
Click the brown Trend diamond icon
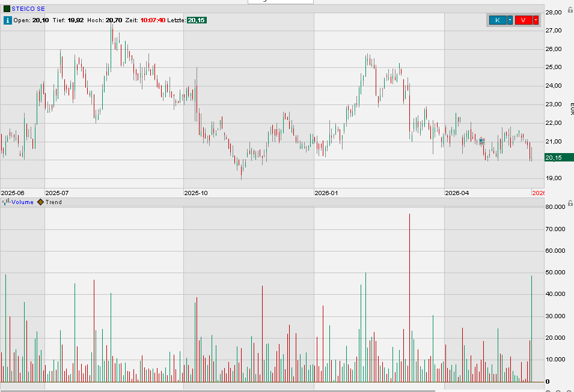40,202
